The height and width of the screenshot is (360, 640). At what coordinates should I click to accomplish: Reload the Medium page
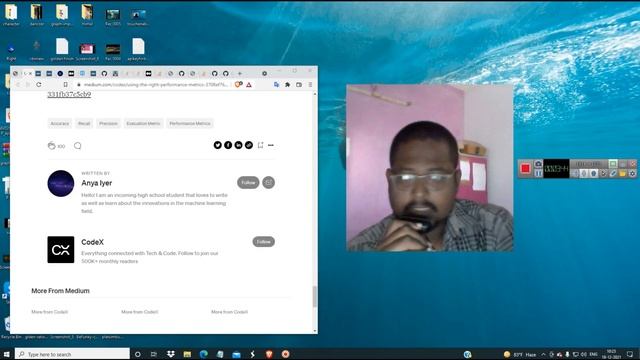[x=39, y=84]
